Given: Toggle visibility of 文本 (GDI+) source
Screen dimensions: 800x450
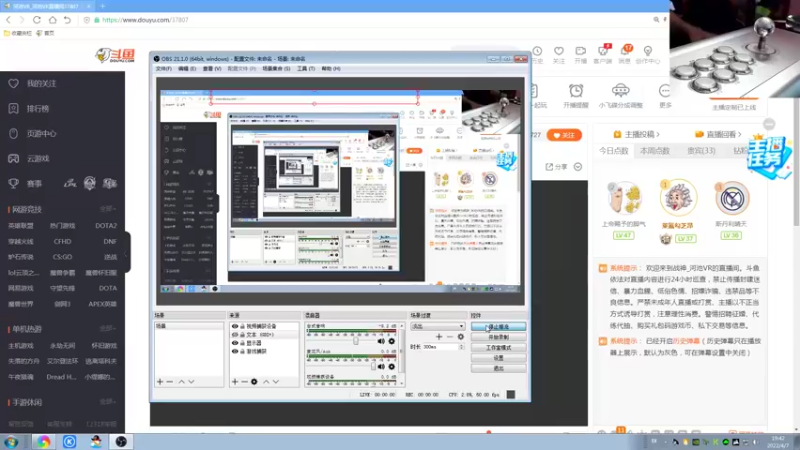Looking at the screenshot, I should pos(235,335).
